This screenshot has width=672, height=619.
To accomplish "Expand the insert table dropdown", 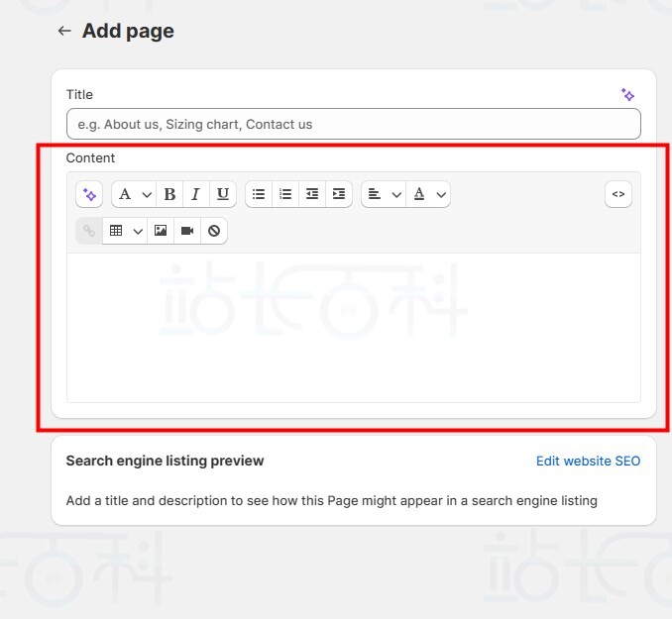I will pos(125,231).
